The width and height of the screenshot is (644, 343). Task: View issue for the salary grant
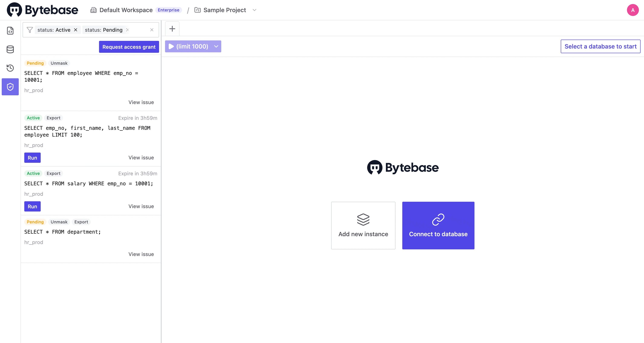tap(141, 206)
